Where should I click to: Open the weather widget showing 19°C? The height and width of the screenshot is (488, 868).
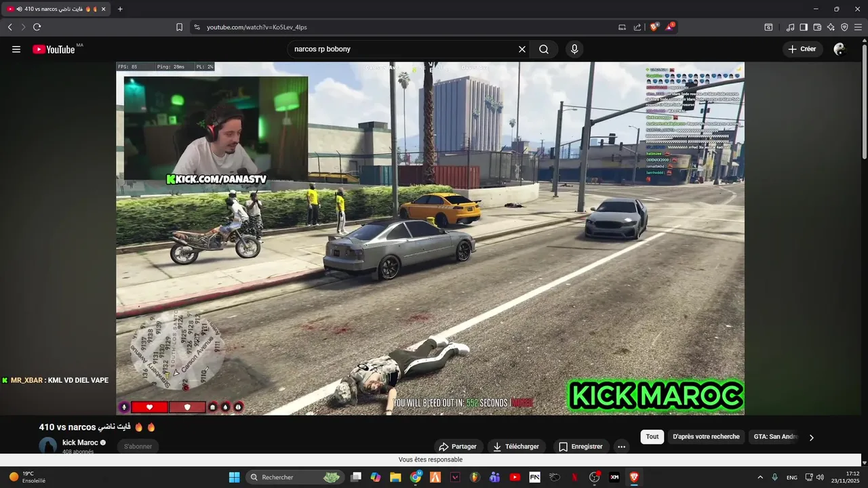point(27,477)
